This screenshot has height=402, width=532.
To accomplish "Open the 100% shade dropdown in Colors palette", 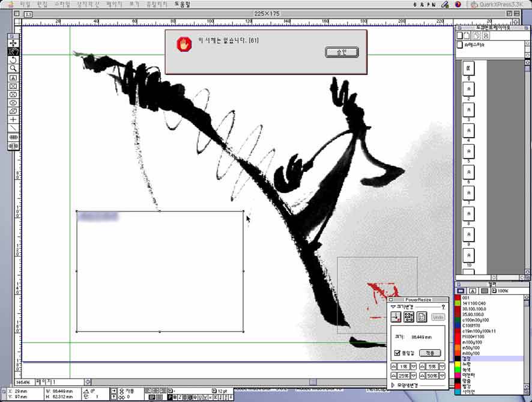I will [x=494, y=291].
